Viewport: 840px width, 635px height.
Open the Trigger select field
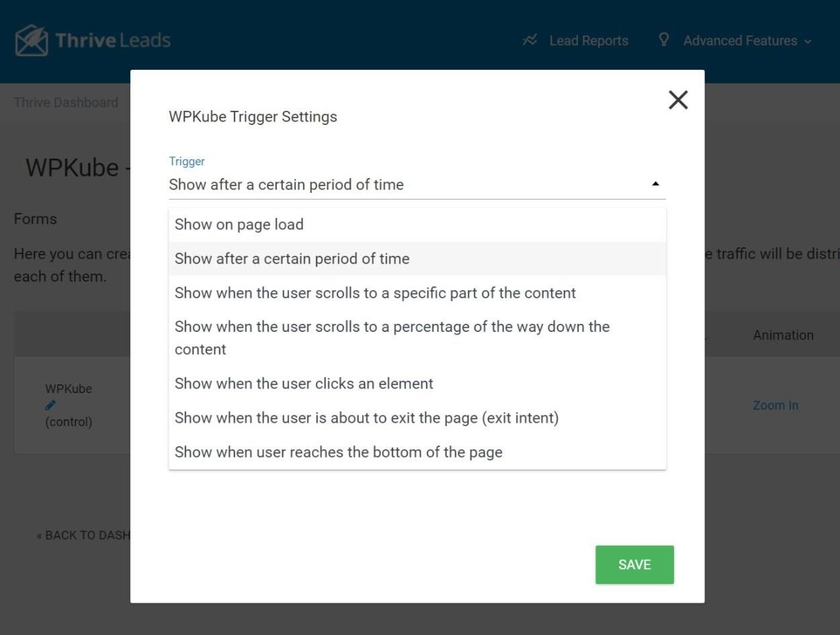tap(417, 185)
